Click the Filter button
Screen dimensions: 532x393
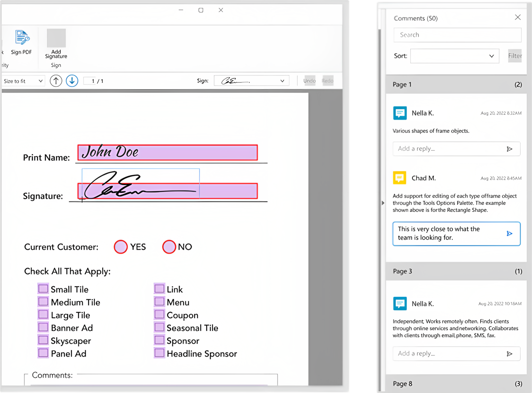click(x=515, y=55)
